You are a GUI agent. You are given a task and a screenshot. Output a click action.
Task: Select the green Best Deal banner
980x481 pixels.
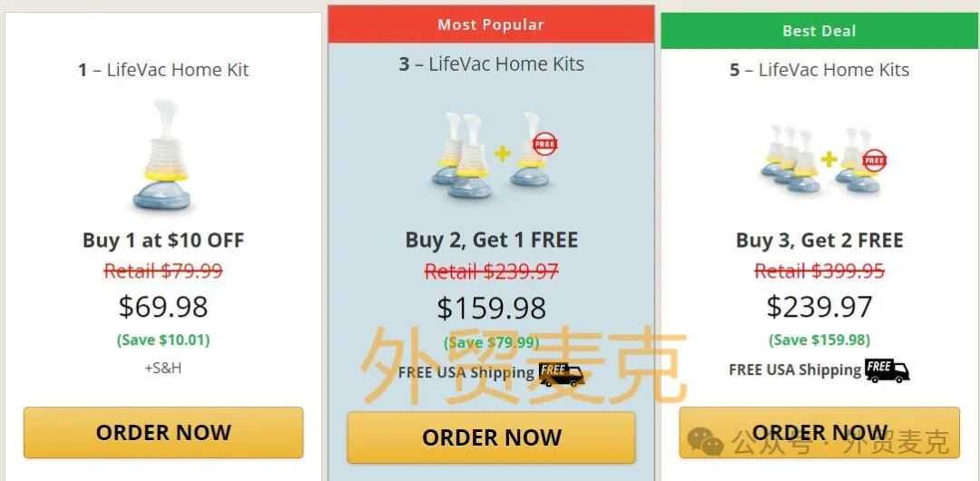pyautogui.click(x=819, y=30)
